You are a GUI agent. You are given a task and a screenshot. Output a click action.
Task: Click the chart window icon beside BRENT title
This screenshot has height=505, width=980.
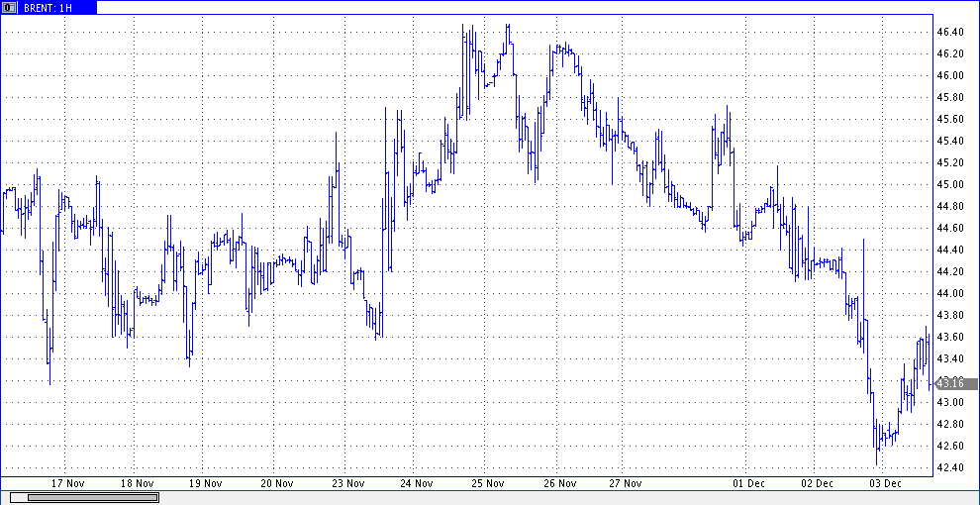[x=9, y=8]
